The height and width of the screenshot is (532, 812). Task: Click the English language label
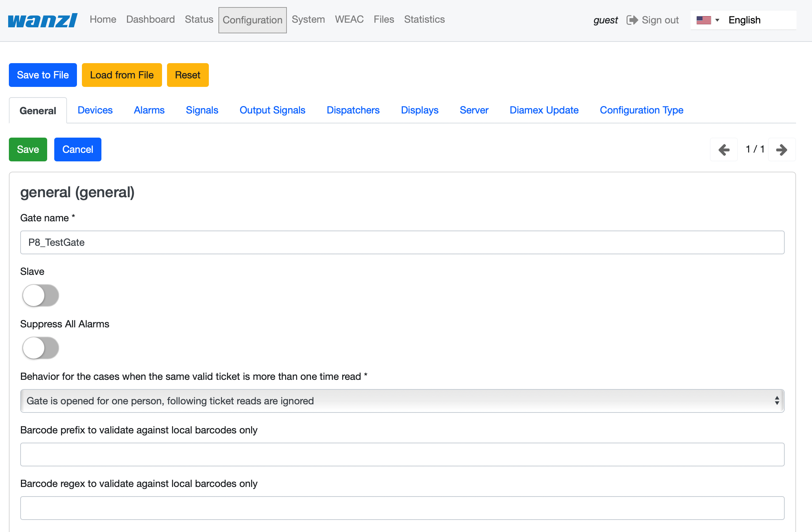pyautogui.click(x=744, y=20)
